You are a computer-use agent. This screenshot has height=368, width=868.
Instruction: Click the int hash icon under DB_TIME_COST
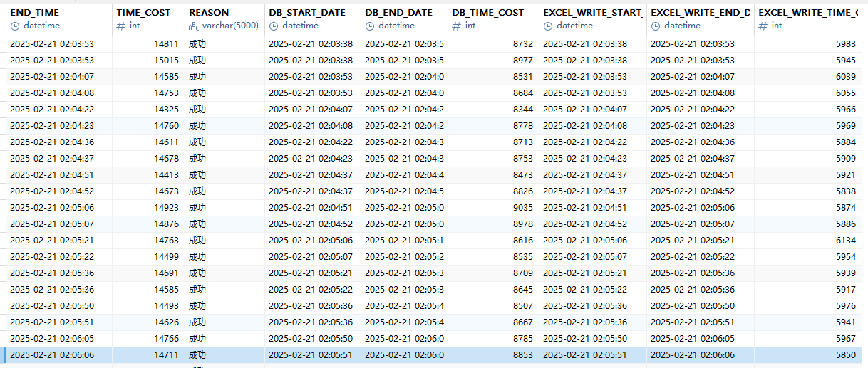(x=457, y=26)
